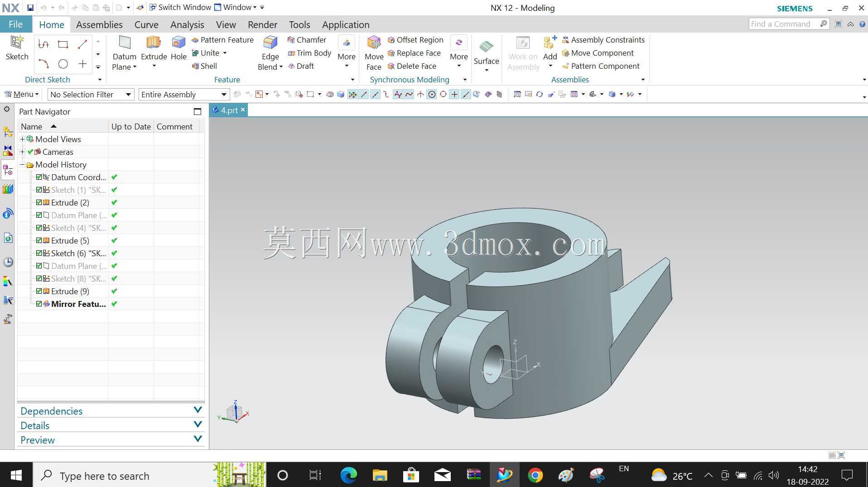Click Delete Face
The height and width of the screenshot is (487, 868).
click(x=412, y=66)
